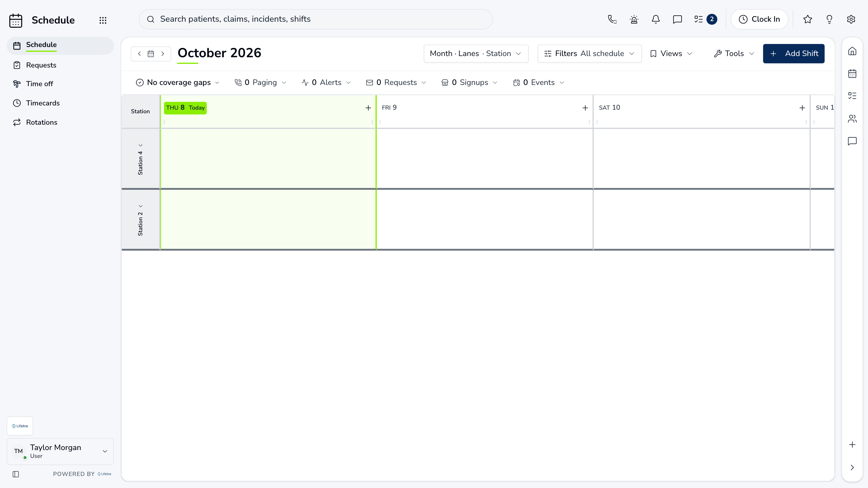Open the calendar icon in the right rail
The width and height of the screenshot is (868, 488).
pyautogui.click(x=852, y=74)
